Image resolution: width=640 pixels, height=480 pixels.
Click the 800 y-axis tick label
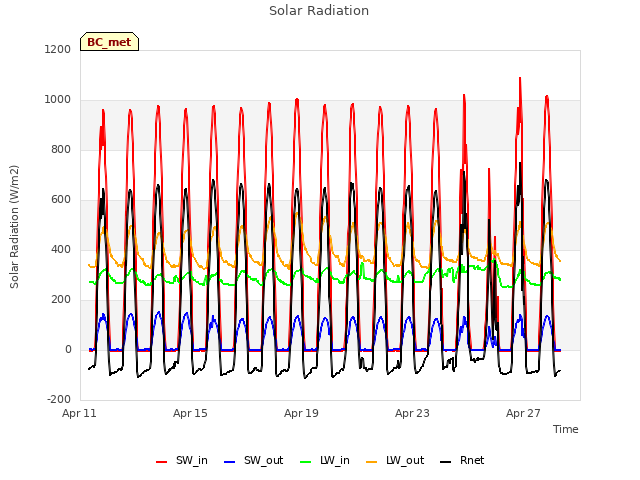tap(61, 149)
